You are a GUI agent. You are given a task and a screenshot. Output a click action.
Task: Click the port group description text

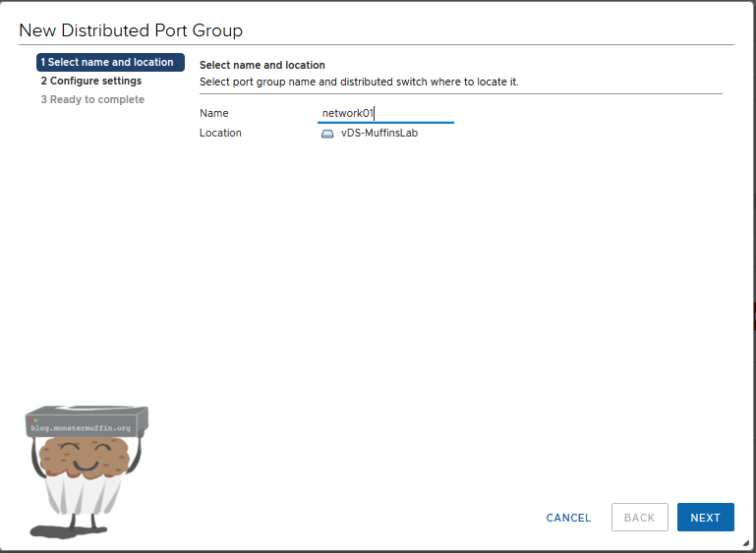point(358,82)
